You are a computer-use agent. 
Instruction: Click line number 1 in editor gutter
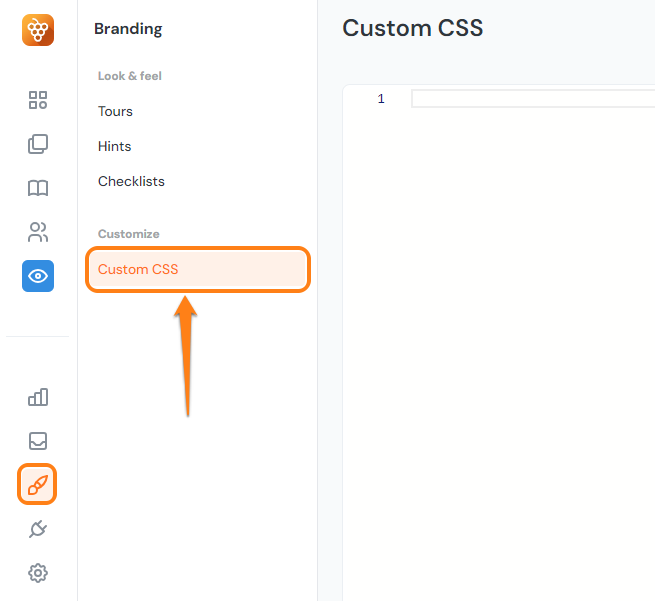coord(381,99)
